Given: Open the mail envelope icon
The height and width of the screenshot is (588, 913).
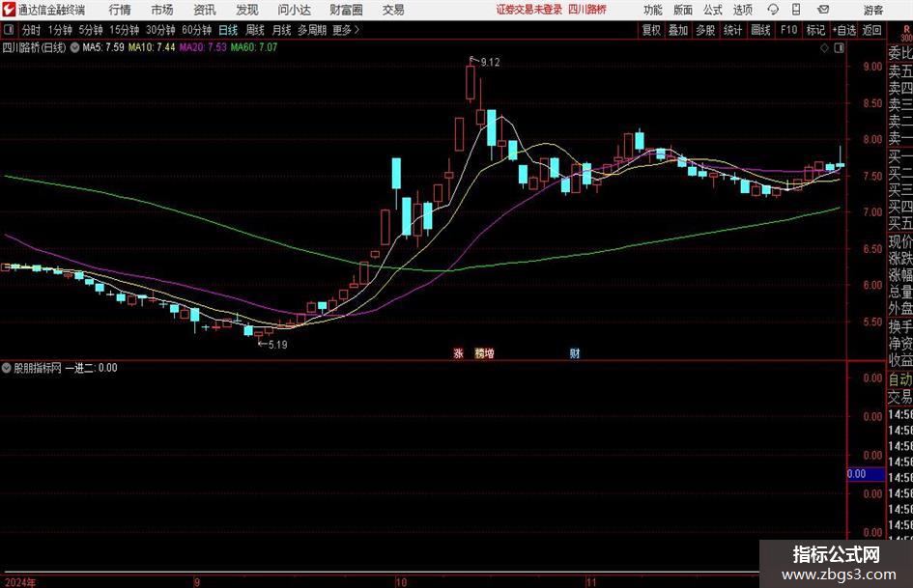Looking at the screenshot, I should click(x=823, y=10).
